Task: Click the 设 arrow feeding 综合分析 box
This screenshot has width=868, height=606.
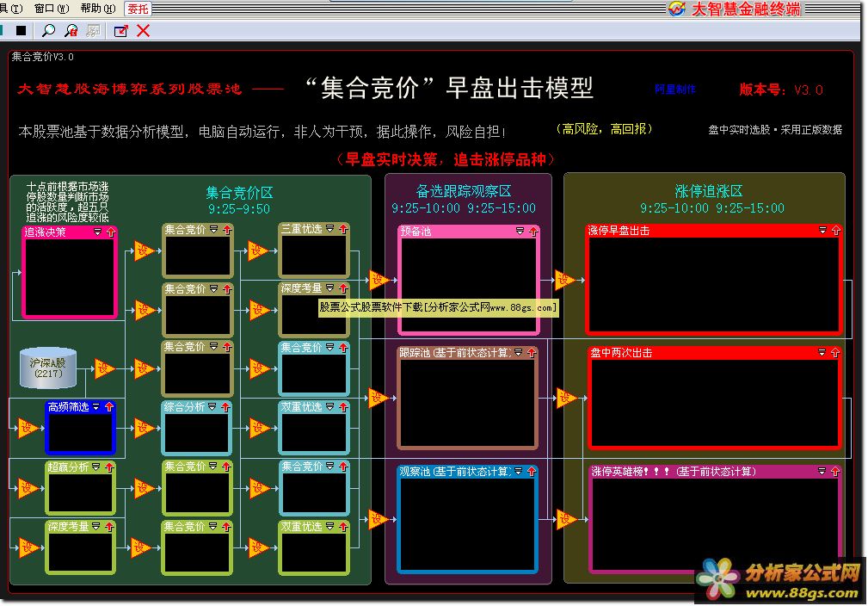Action: (x=143, y=428)
